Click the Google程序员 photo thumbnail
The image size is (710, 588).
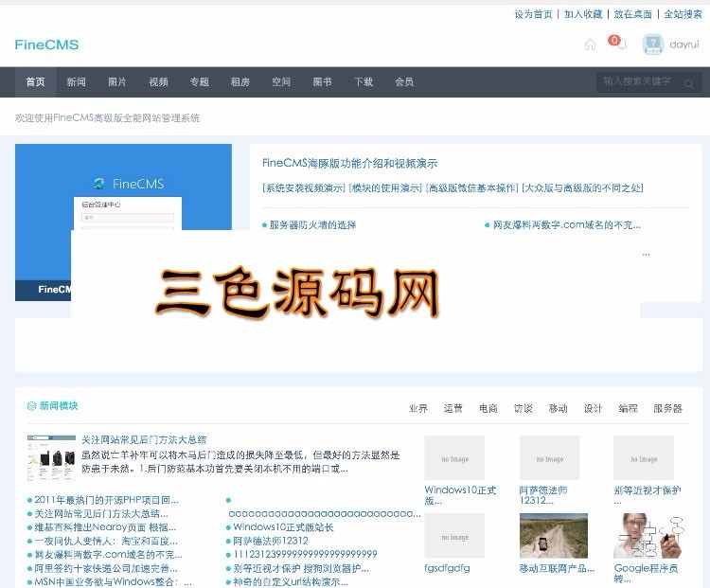(x=648, y=536)
